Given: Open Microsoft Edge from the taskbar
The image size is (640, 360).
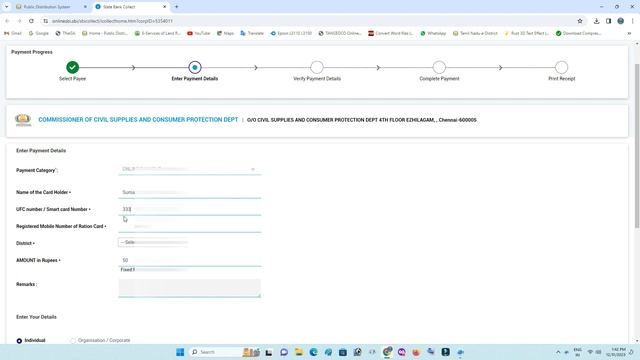Looking at the screenshot, I should [x=313, y=352].
